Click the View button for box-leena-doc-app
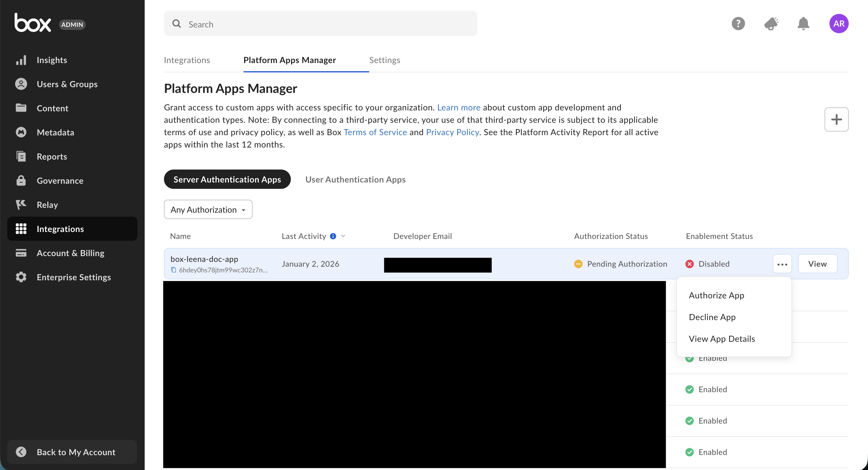868x470 pixels. (817, 264)
